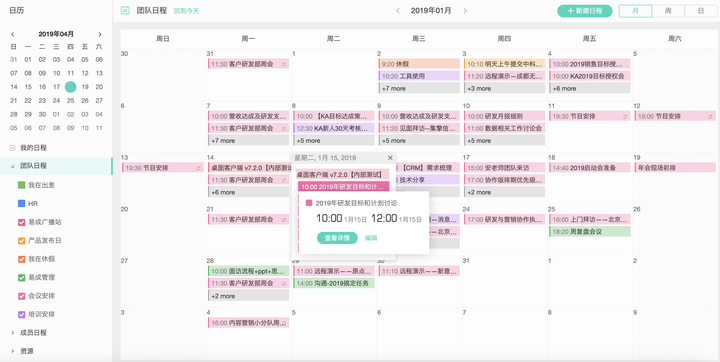Expand +6 more events on January 4
The height and width of the screenshot is (362, 720).
590,88
